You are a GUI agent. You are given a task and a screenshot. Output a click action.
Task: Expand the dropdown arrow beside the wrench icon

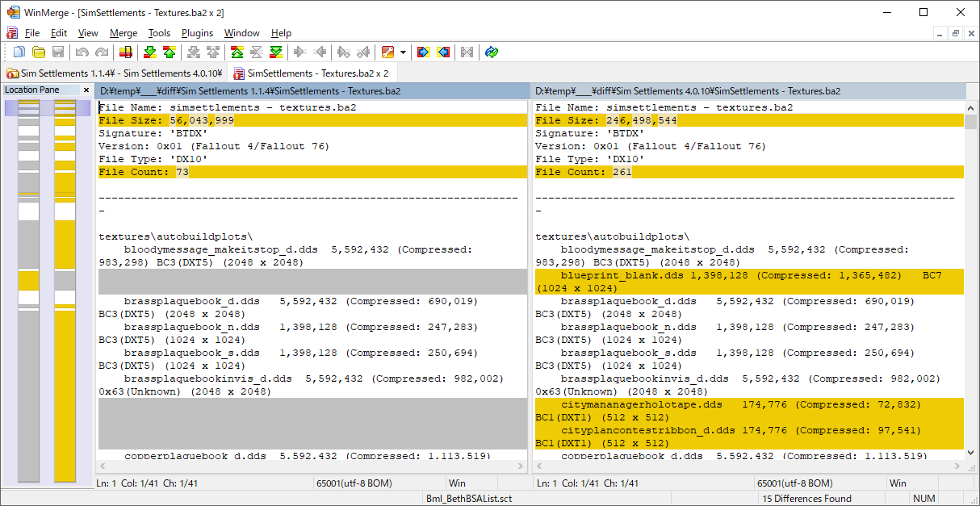[x=403, y=52]
